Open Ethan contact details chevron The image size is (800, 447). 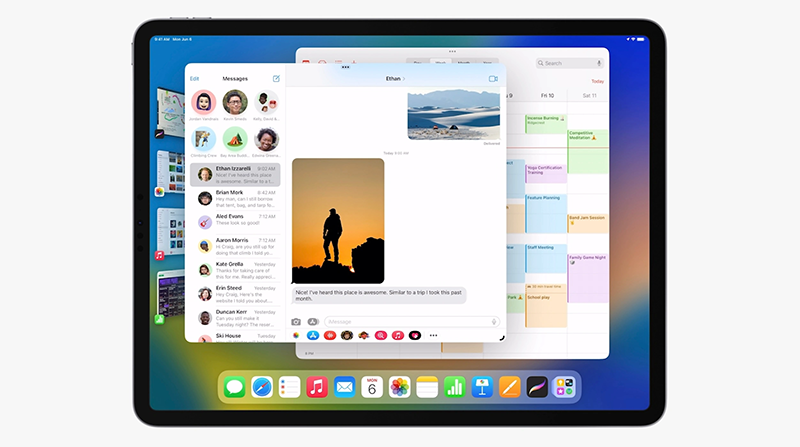(x=404, y=79)
